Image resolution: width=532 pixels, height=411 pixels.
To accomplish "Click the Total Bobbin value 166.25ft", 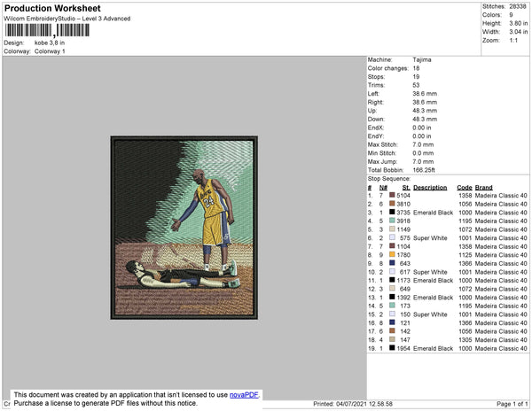I will pyautogui.click(x=424, y=170).
